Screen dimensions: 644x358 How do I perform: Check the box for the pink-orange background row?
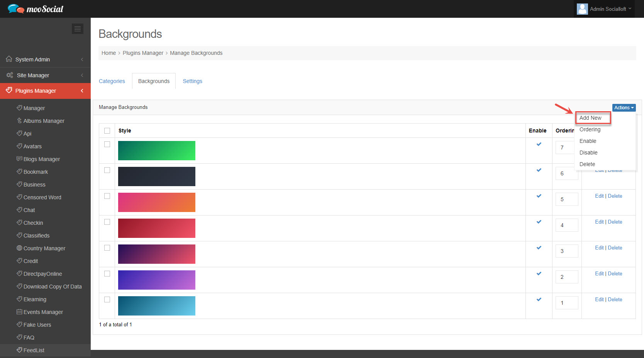107,196
